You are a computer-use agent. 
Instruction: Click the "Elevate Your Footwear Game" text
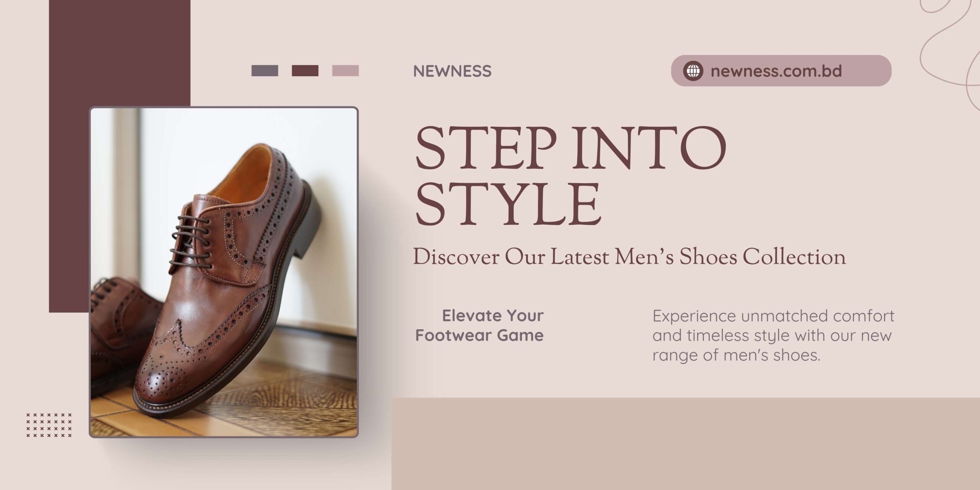480,325
